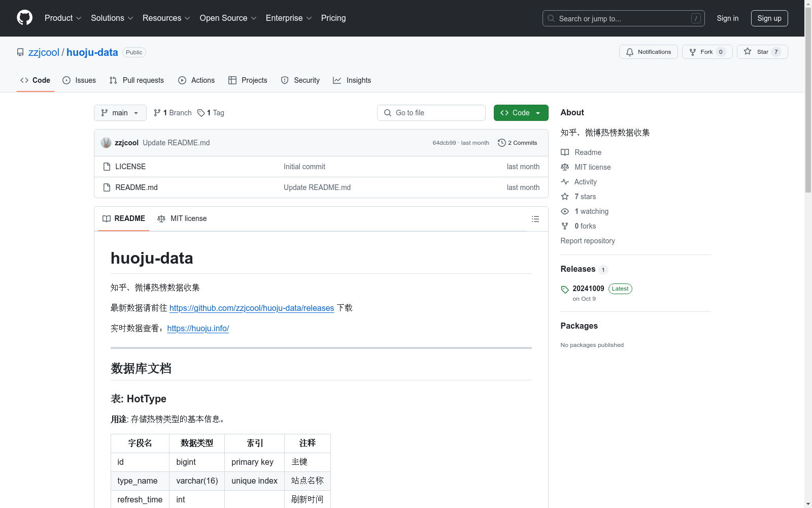Open the Insights tab
Screen dimensions: 812x508
(352, 80)
